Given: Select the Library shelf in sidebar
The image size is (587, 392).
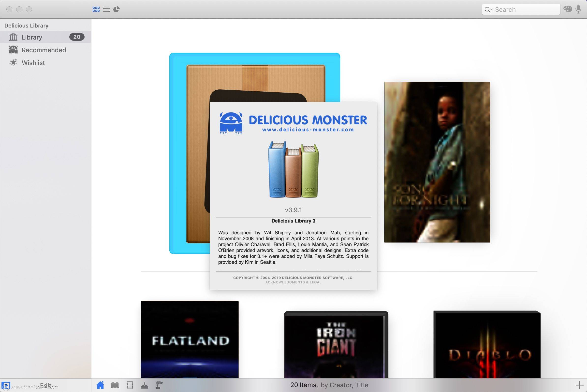Looking at the screenshot, I should pos(45,37).
